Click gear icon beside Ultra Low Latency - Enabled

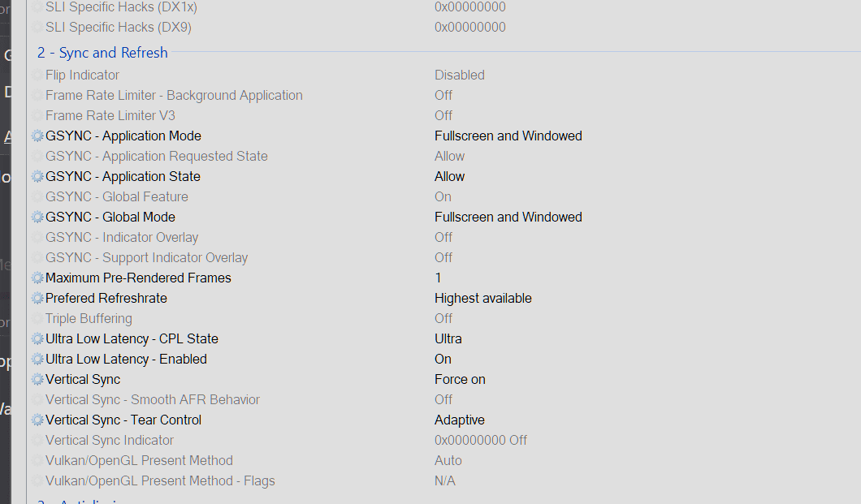pos(37,360)
